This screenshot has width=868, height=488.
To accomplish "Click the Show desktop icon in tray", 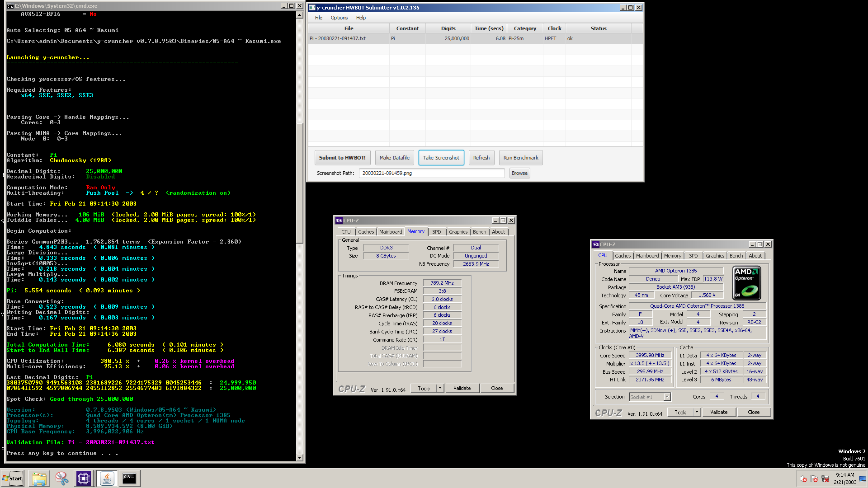I will (863, 479).
